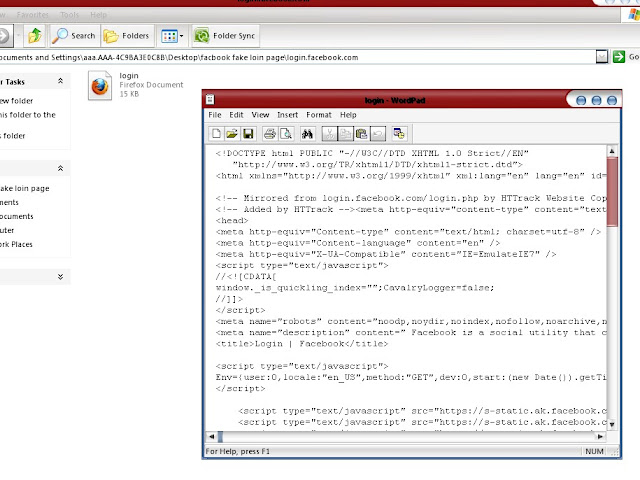Image resolution: width=640 pixels, height=480 pixels.
Task: Open the Help menu in WordPad
Action: tap(348, 115)
